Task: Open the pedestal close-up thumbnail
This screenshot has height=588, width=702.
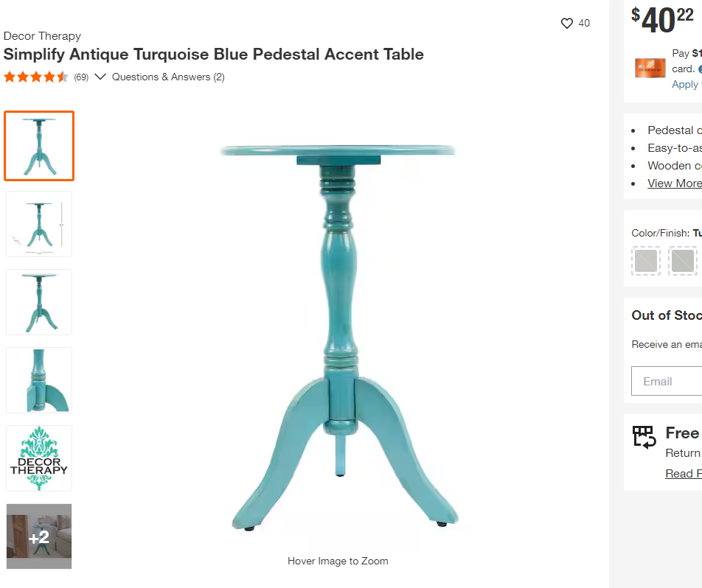Action: pyautogui.click(x=39, y=380)
